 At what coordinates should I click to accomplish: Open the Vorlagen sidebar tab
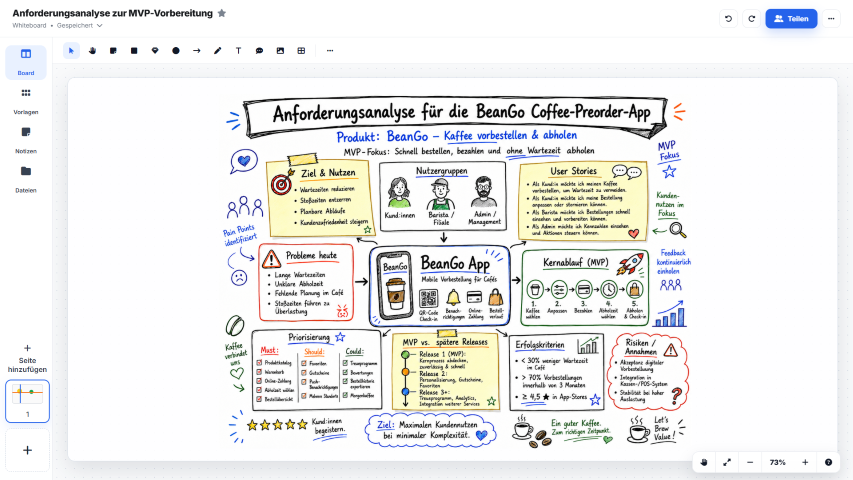pos(26,101)
